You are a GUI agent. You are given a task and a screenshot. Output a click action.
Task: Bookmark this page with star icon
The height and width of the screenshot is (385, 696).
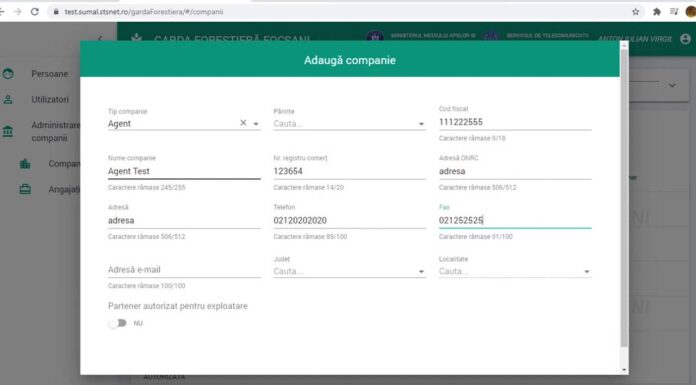[636, 12]
